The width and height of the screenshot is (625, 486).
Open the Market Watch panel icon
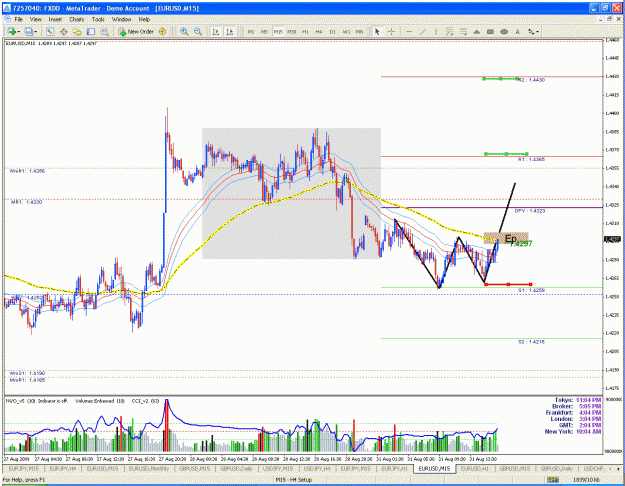(x=50, y=31)
